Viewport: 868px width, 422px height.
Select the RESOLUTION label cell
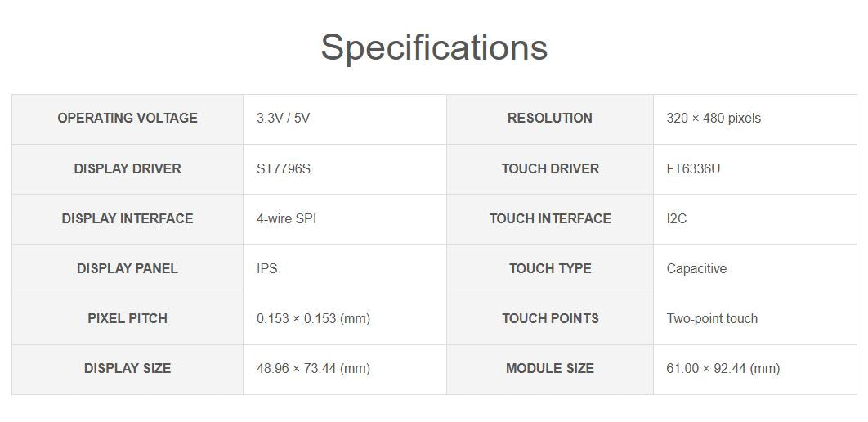click(550, 119)
